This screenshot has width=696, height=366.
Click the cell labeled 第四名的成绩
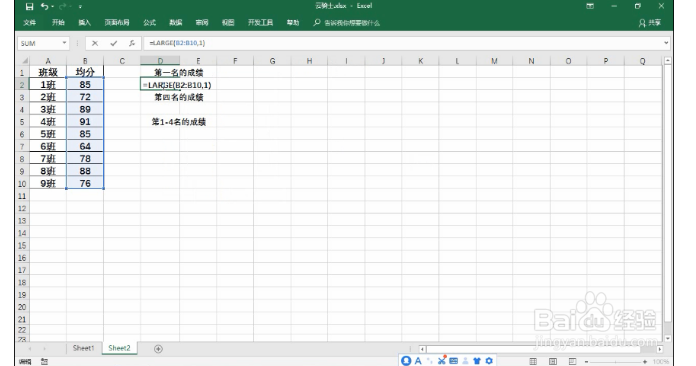tap(178, 97)
